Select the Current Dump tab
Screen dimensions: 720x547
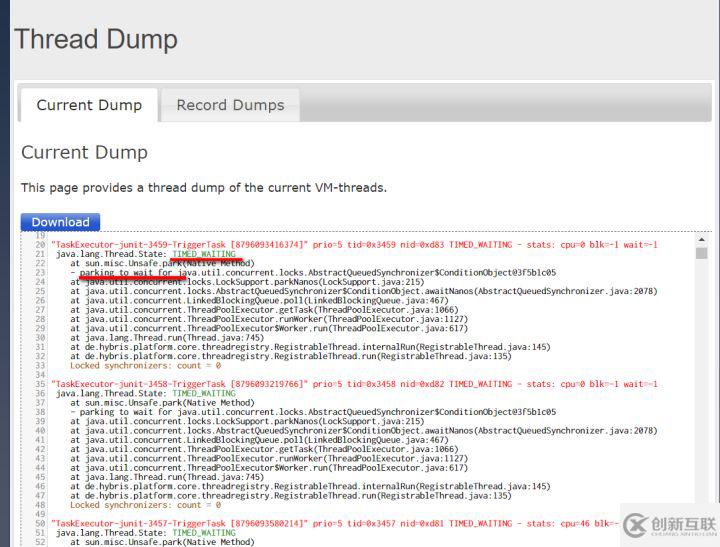[x=89, y=105]
